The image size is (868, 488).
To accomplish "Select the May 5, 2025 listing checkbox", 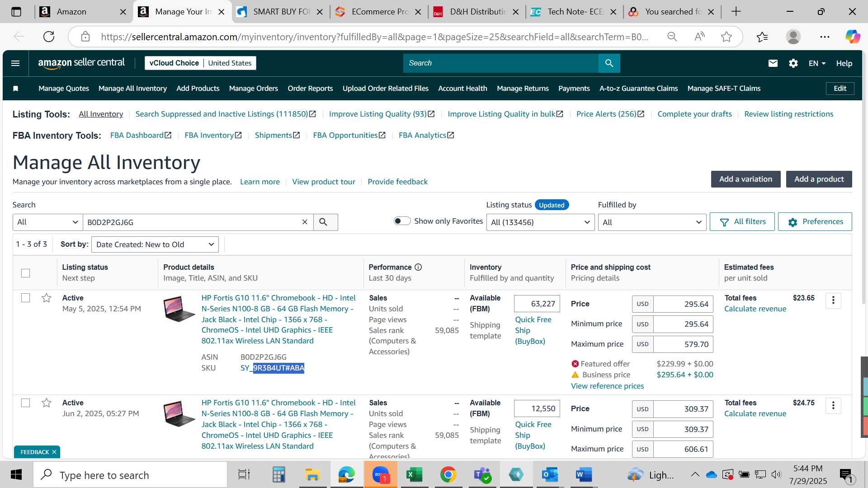I will click(26, 298).
